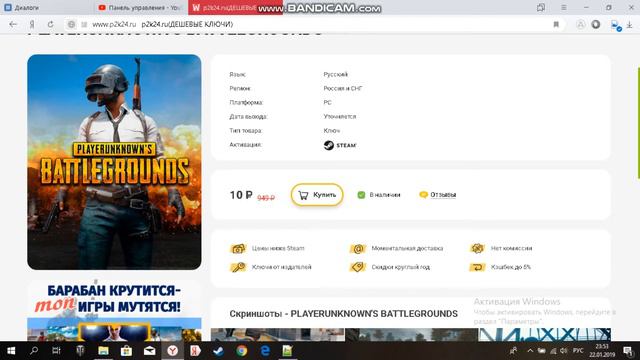The width and height of the screenshot is (640, 360).
Task: Click the Кэшбек до 5% icon
Action: point(477,267)
